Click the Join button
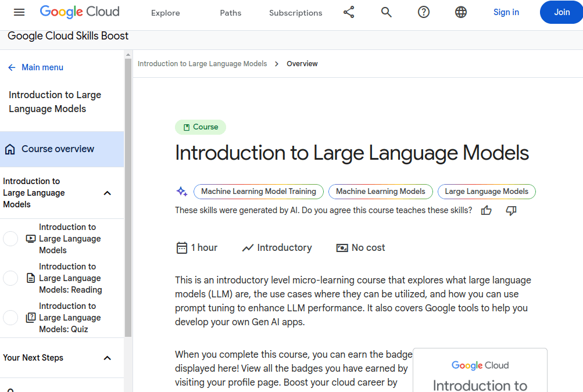This screenshot has height=392, width=583. (561, 12)
